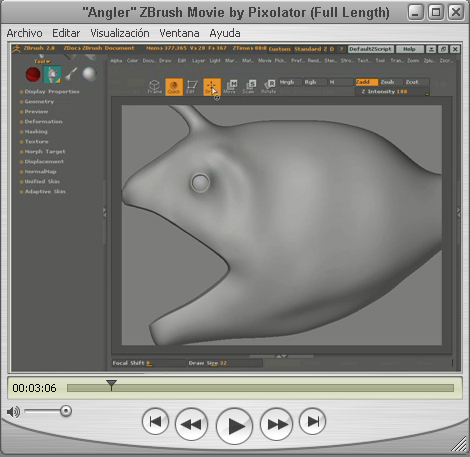Screen dimensions: 470x457
Task: Toggle the M material mode
Action: [x=341, y=82]
